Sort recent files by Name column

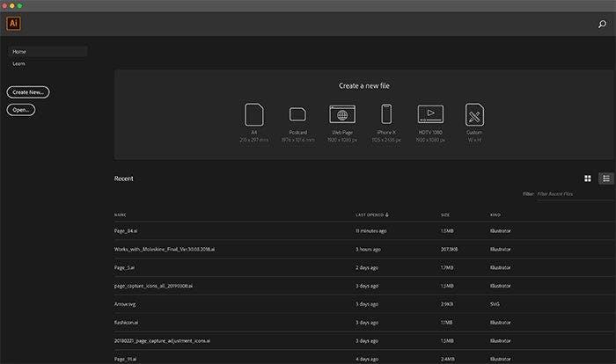[x=120, y=215]
